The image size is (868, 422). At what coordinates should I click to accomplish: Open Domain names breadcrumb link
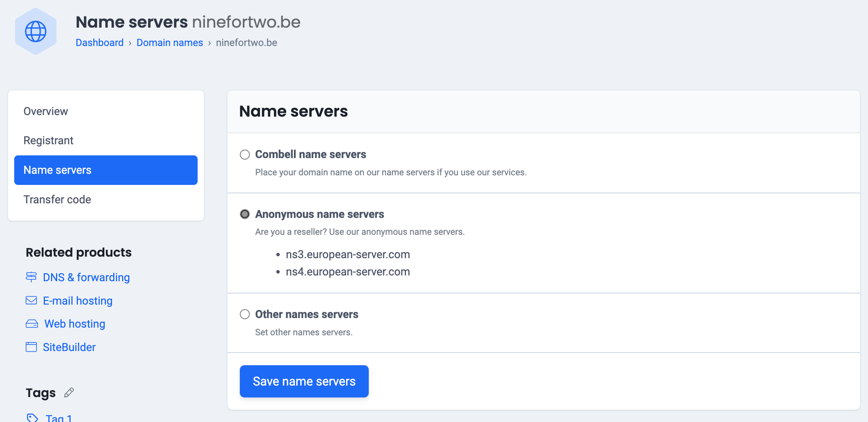[170, 43]
